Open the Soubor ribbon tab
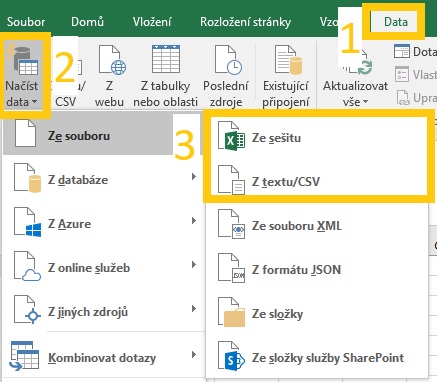The image size is (440, 382). tap(26, 22)
